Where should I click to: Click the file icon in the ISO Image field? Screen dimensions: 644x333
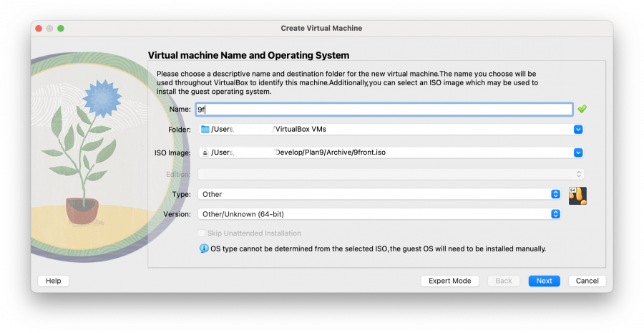coord(205,153)
